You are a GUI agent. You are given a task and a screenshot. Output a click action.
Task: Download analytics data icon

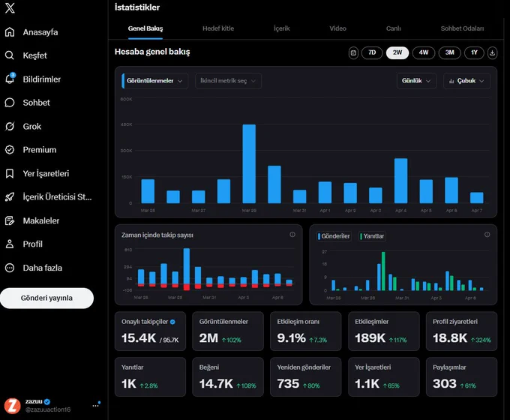[492, 52]
